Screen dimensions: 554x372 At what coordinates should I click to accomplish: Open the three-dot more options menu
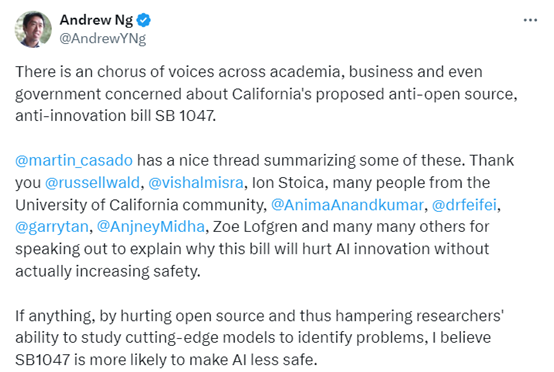(x=530, y=20)
